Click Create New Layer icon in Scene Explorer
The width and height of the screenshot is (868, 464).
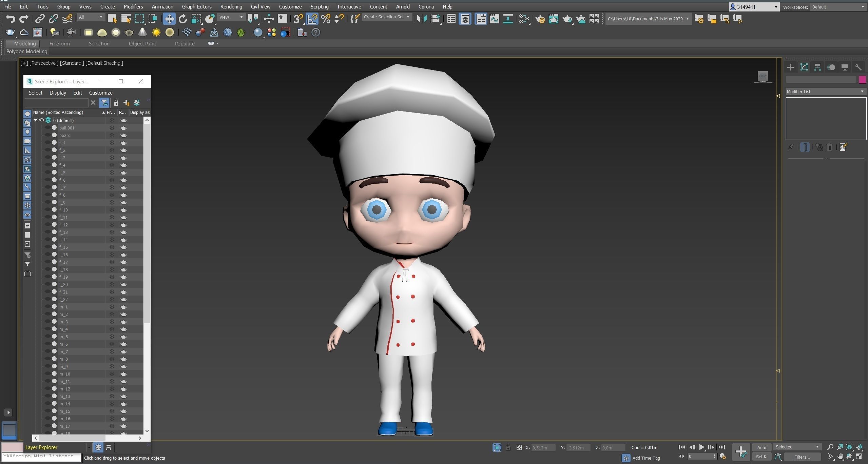pos(126,103)
